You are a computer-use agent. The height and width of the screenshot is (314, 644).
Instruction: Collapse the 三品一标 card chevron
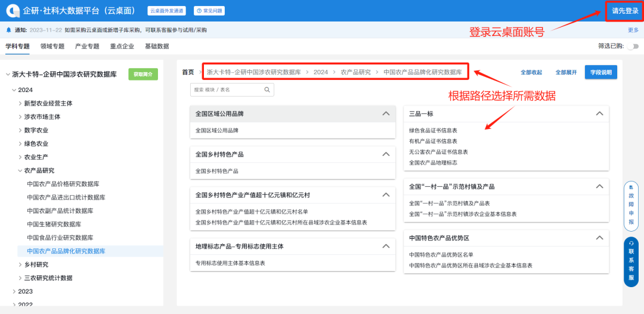[x=599, y=113]
